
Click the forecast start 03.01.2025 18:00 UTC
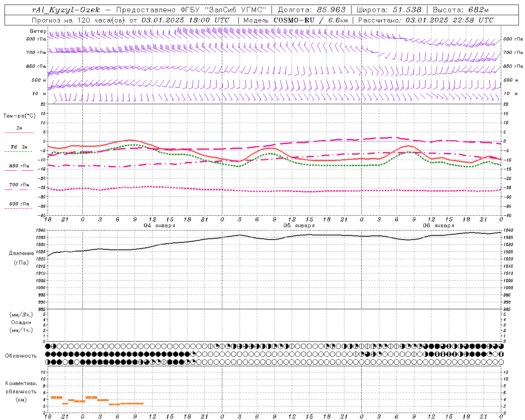click(185, 20)
